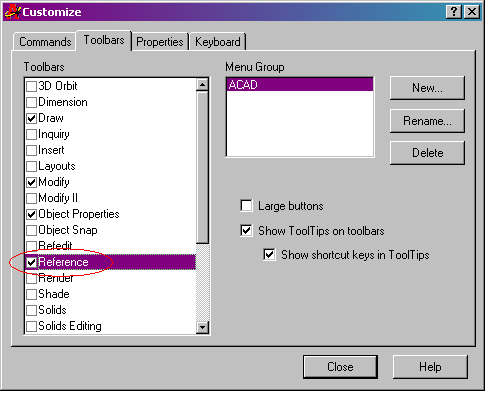Uncheck the Reference toolbar checkbox

click(x=31, y=262)
